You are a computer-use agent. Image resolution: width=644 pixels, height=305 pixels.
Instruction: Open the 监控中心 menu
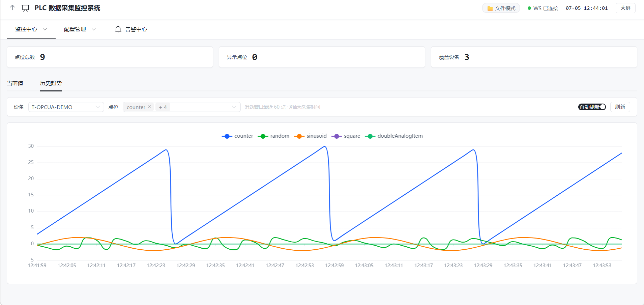coord(31,29)
